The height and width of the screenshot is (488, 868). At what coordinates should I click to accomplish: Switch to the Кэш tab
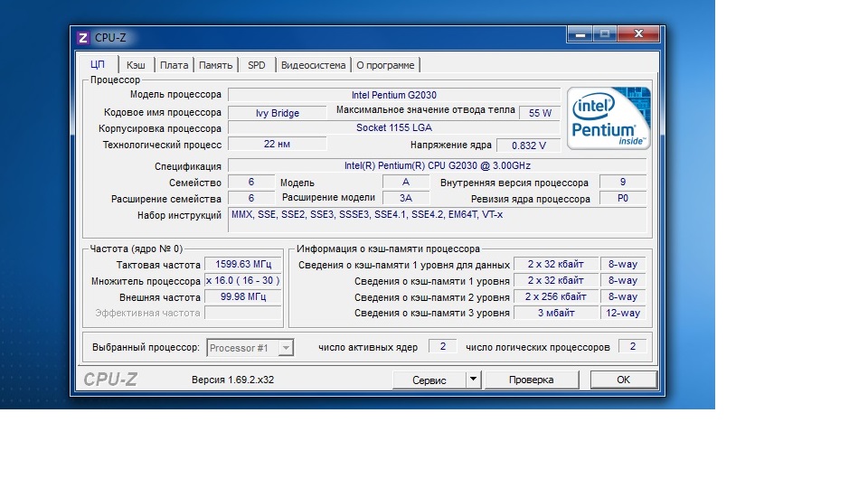pyautogui.click(x=136, y=65)
